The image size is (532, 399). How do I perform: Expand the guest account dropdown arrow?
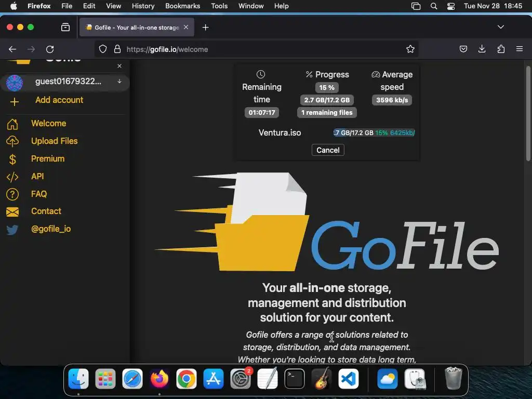coord(119,82)
